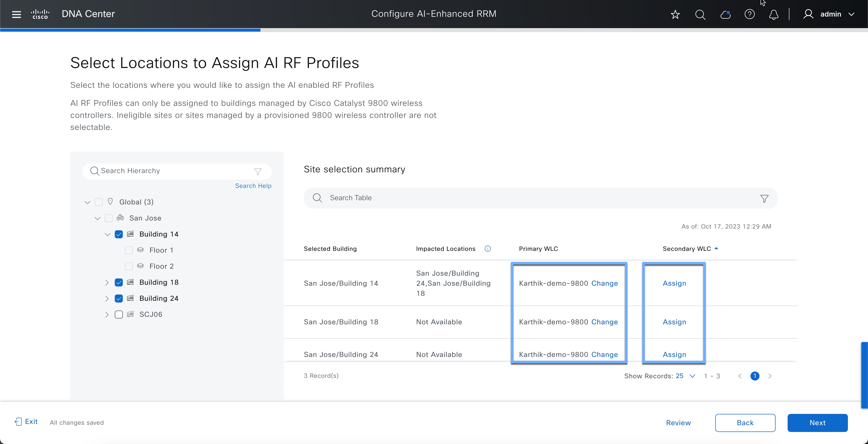Click the table filter funnel icon
The height and width of the screenshot is (444, 868).
coord(764,198)
